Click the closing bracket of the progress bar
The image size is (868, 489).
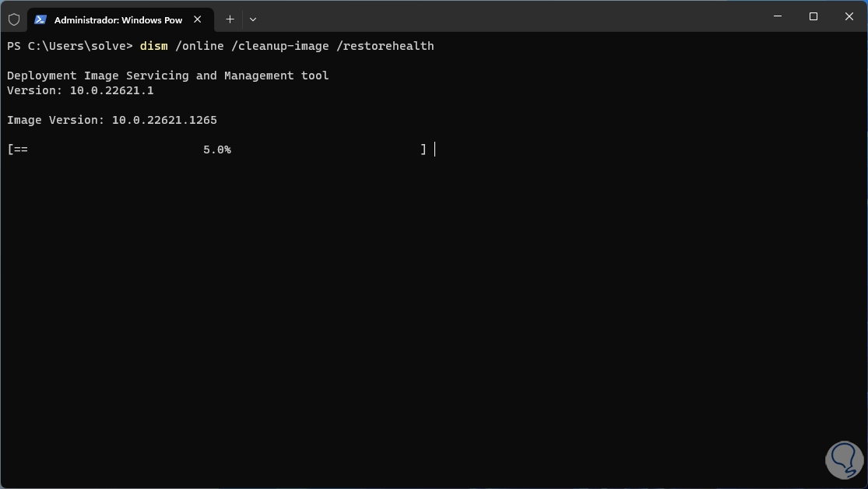click(x=423, y=150)
